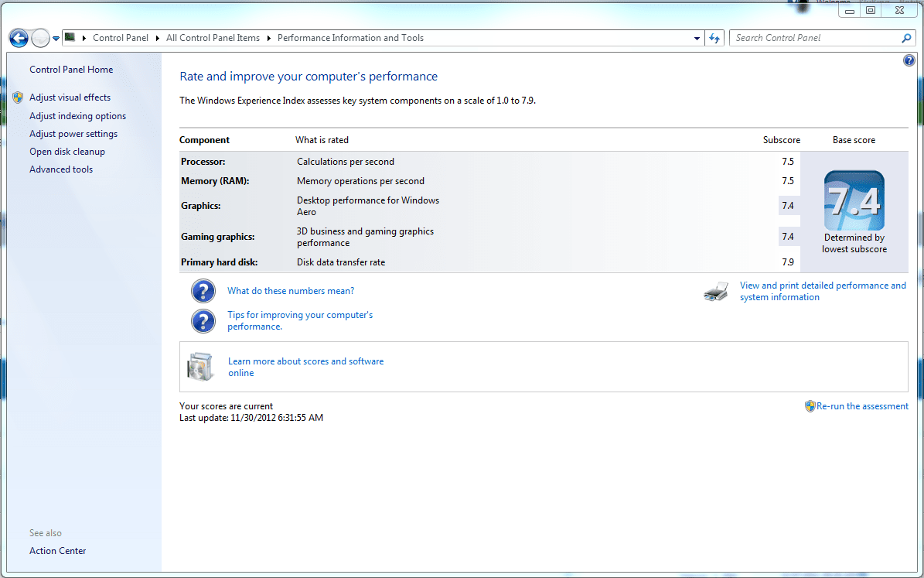Viewport: 924px width, 578px height.
Task: Click 'Disk data transfer rate' description
Action: click(x=341, y=262)
